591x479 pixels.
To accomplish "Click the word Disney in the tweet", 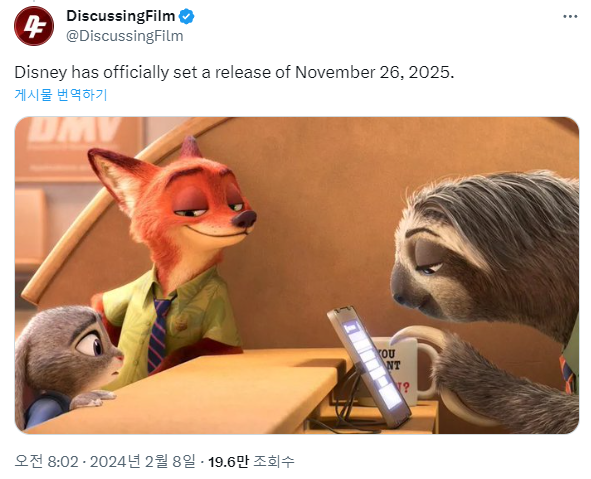I will [41, 72].
